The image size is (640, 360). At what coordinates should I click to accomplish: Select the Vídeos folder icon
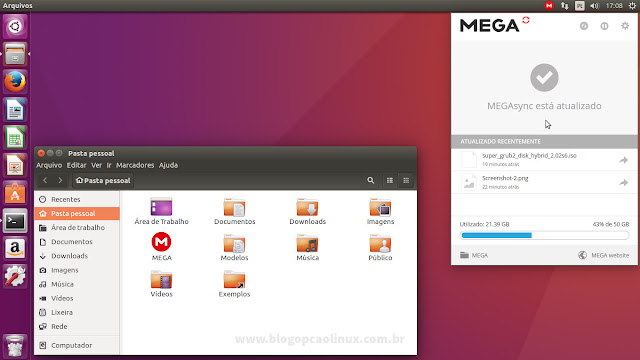coord(161,284)
